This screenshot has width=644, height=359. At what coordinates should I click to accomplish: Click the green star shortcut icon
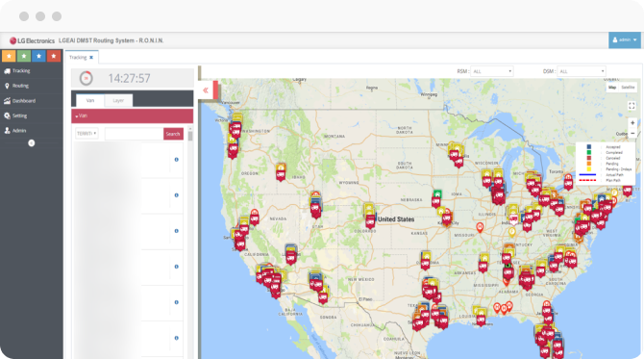point(24,56)
